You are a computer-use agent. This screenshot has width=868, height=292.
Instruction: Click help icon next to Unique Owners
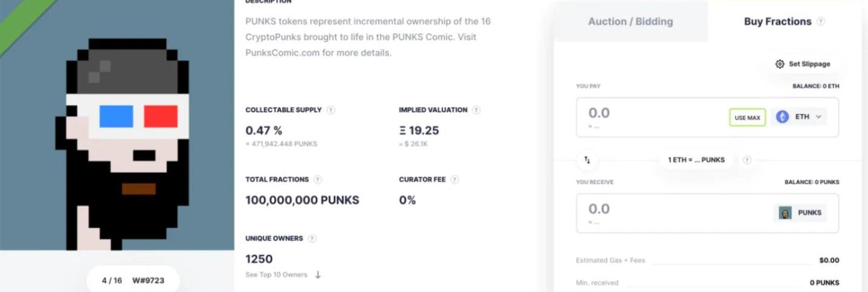click(312, 239)
